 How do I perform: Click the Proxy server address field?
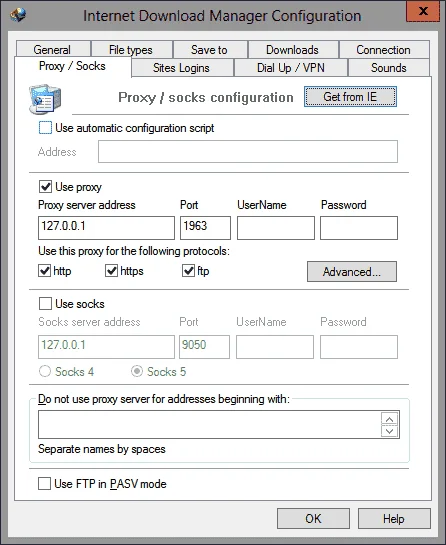pos(106,228)
